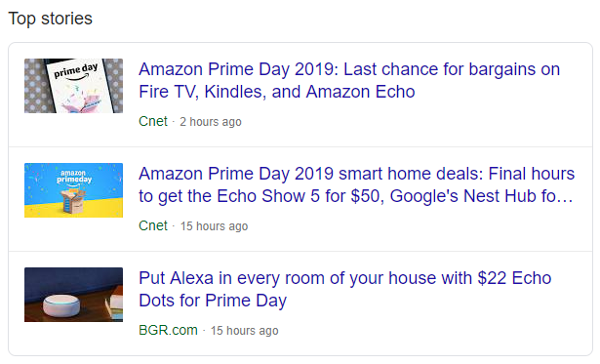Viewport: 600px width, 364px height.
Task: Click the white Echo Dot speaker in thumbnail
Action: (61, 305)
